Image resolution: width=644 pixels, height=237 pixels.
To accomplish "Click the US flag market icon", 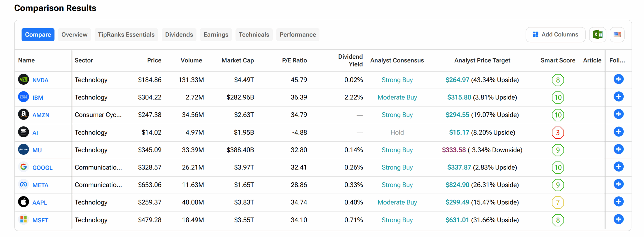I will click(x=617, y=35).
